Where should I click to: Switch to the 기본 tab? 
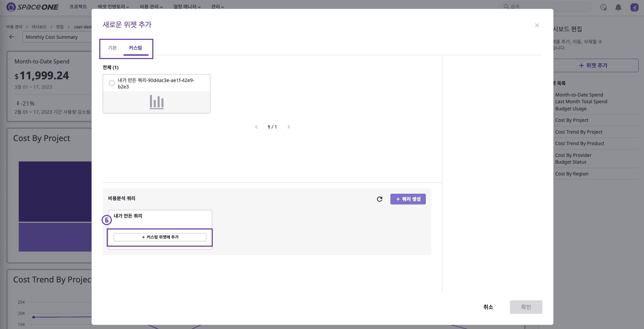tap(112, 48)
